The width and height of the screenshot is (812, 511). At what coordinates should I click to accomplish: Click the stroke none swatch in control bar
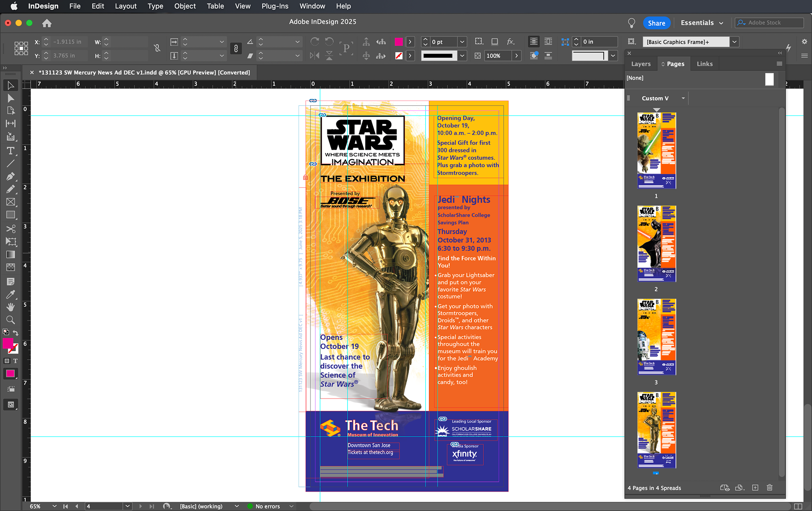click(398, 55)
